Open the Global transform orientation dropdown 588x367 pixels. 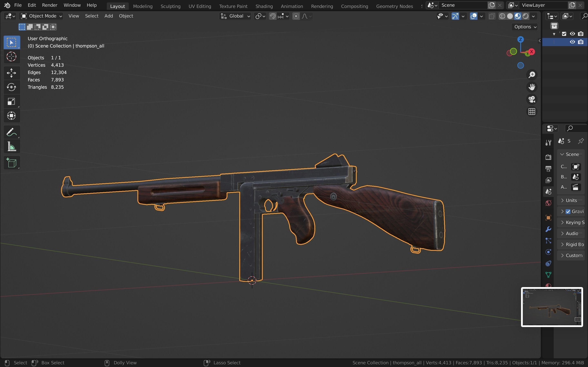(235, 16)
